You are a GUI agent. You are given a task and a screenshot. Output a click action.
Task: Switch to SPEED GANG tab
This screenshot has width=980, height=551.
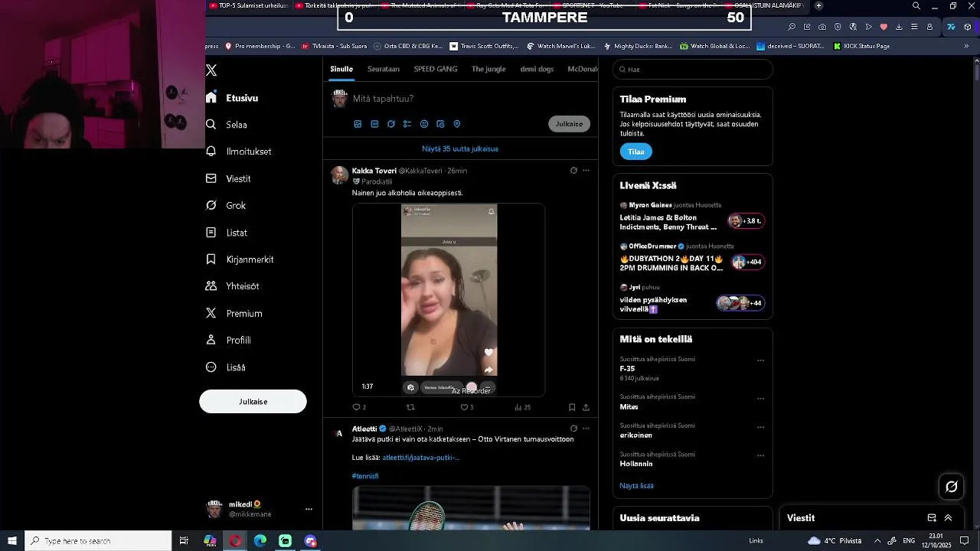[x=436, y=69]
